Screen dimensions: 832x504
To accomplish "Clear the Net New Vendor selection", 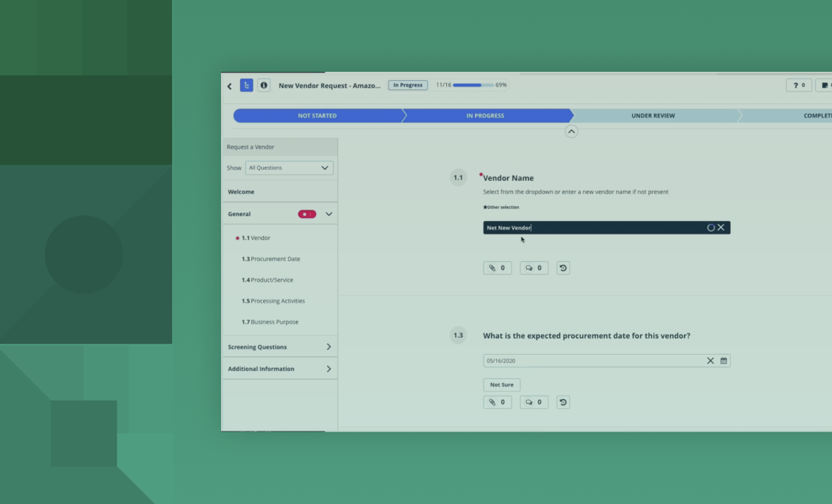I will [721, 227].
